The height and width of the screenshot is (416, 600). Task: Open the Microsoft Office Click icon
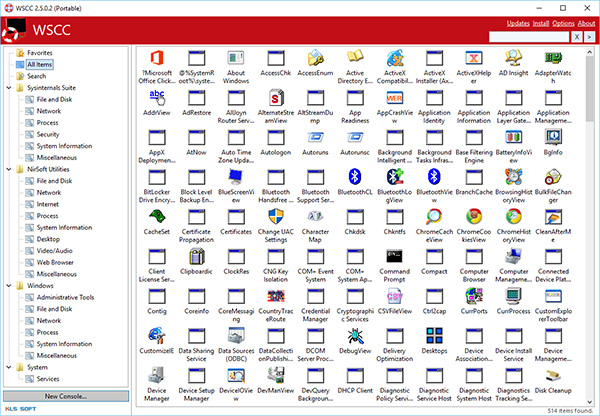point(157,59)
